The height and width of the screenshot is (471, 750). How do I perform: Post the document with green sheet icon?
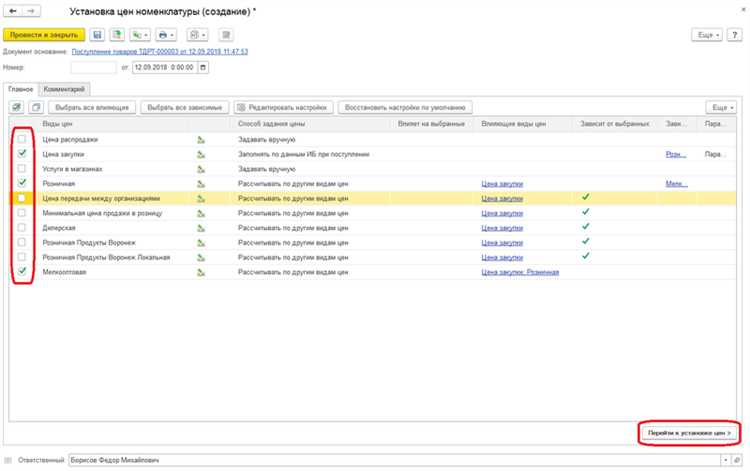[117, 35]
